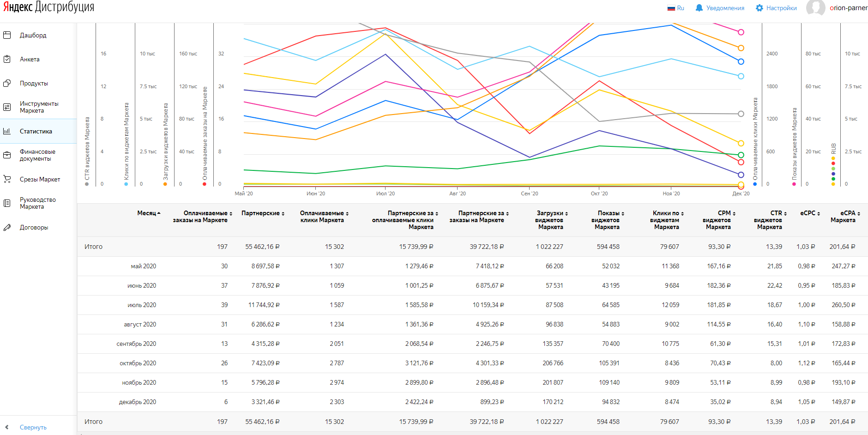Screen dimensions: 868x435
Task: Click the Срезы Маркет cart icon
Action: (x=7, y=179)
